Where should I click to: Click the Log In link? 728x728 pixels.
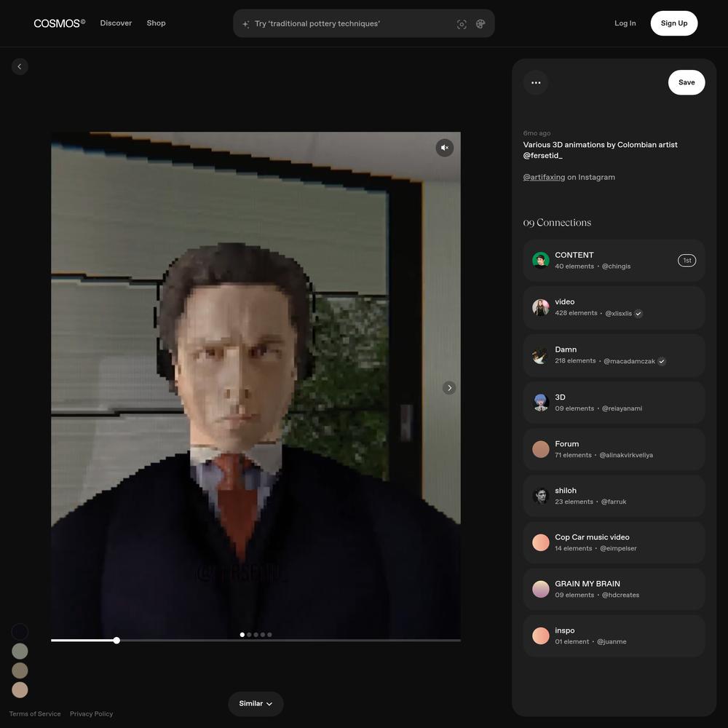[625, 23]
